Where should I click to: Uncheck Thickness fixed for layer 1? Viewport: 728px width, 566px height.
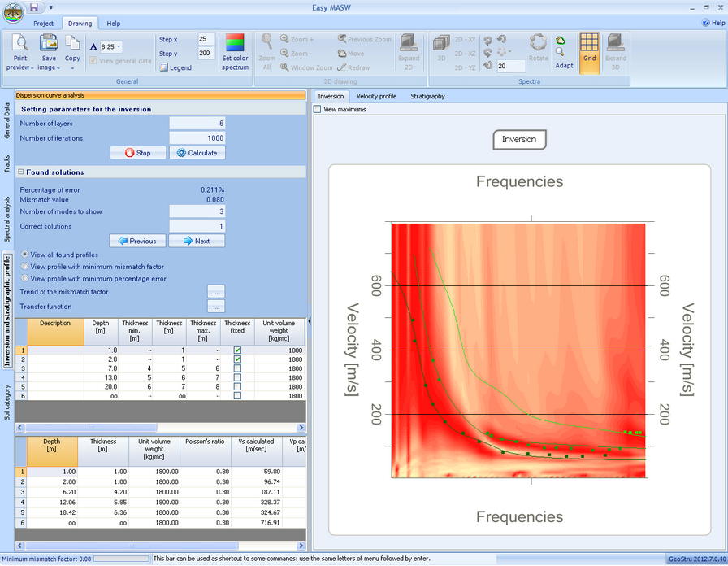237,350
